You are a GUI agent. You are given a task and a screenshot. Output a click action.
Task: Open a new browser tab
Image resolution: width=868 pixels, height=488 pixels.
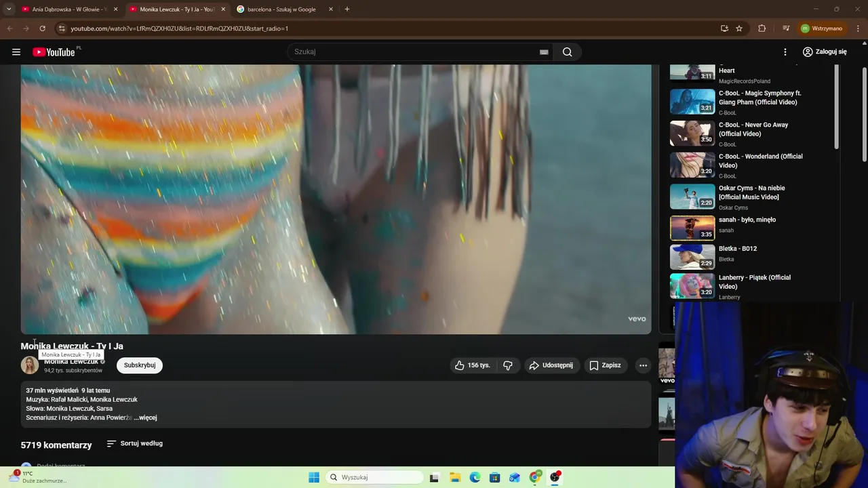click(347, 9)
